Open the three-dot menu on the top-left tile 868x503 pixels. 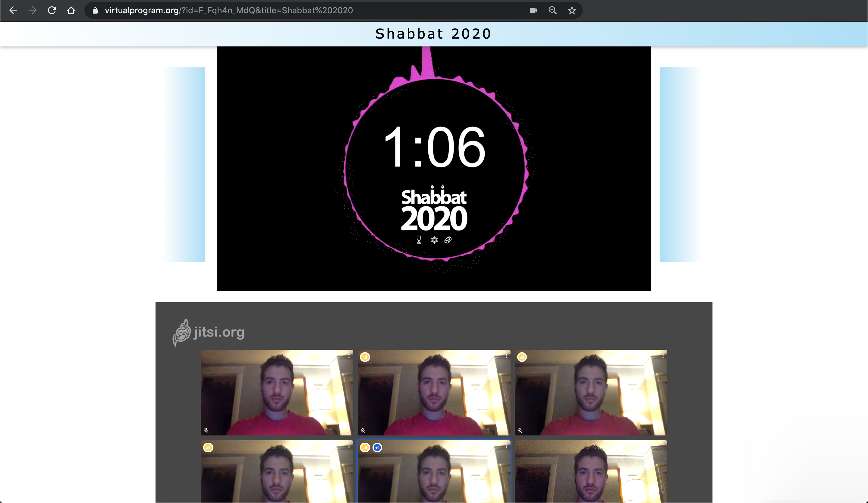click(x=349, y=356)
